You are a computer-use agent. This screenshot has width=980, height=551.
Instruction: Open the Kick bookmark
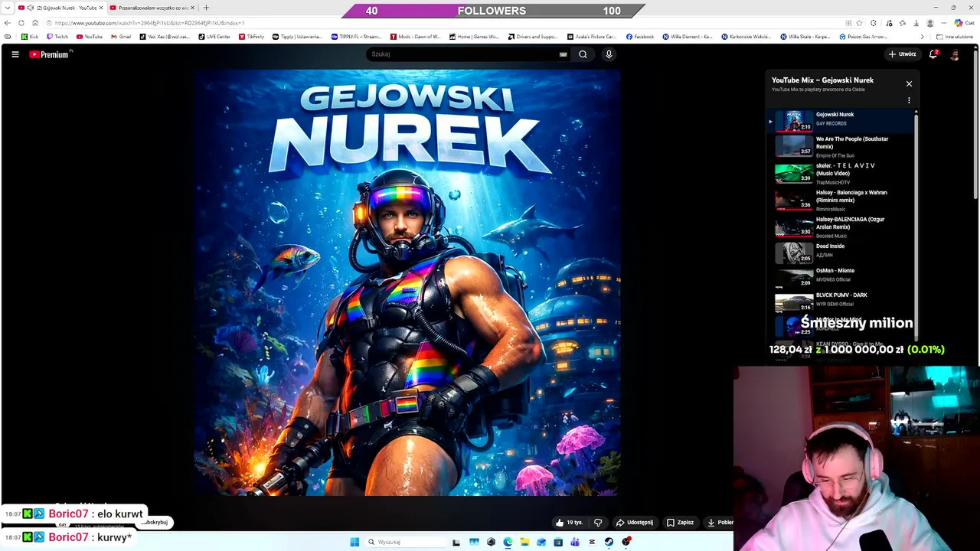tap(30, 37)
